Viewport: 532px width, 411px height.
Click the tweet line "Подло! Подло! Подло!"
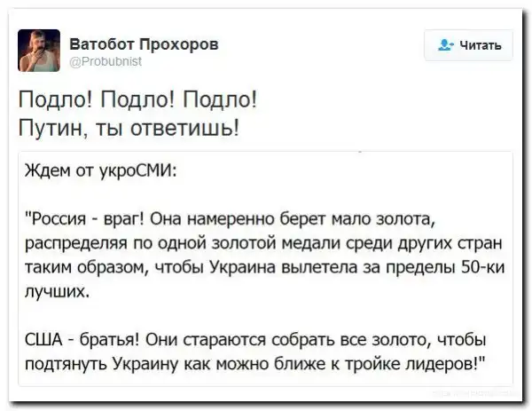coord(138,98)
